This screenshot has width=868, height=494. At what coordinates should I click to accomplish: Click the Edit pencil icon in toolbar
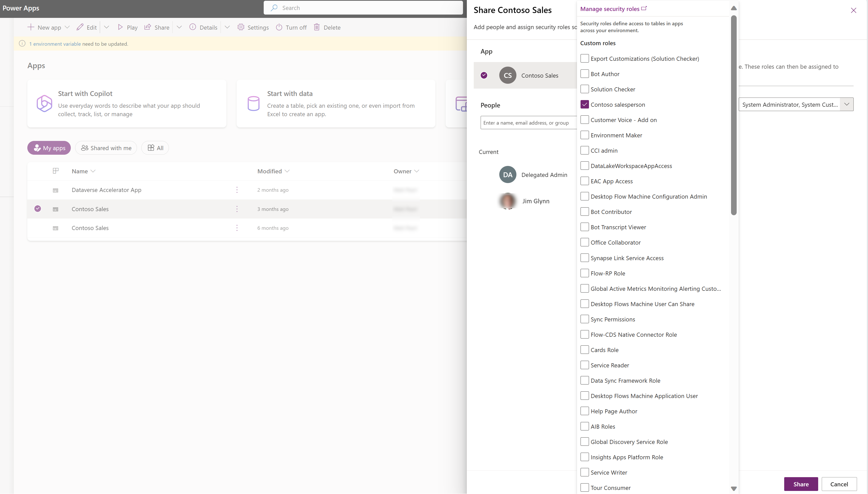[x=80, y=27]
